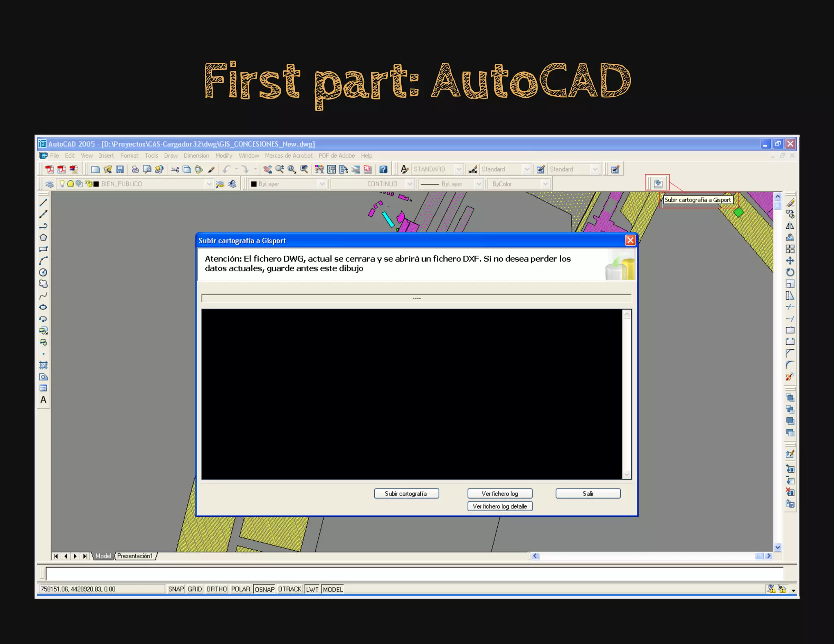
Task: Select the Array modify tool
Action: [790, 249]
